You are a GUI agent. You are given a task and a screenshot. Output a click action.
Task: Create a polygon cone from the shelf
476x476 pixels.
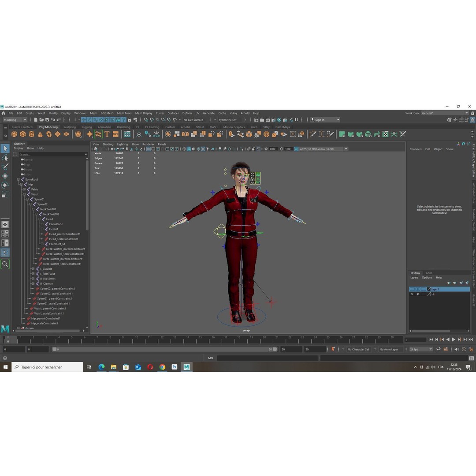tap(40, 134)
